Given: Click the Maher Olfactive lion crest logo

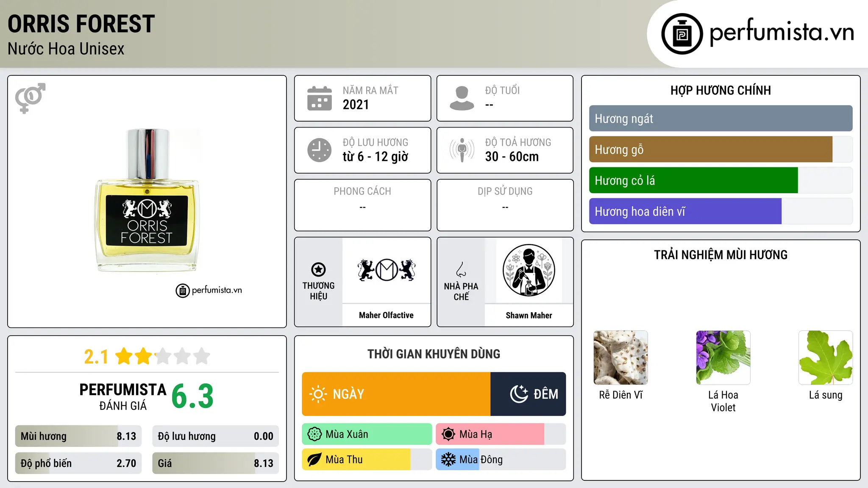Looking at the screenshot, I should click(x=387, y=270).
